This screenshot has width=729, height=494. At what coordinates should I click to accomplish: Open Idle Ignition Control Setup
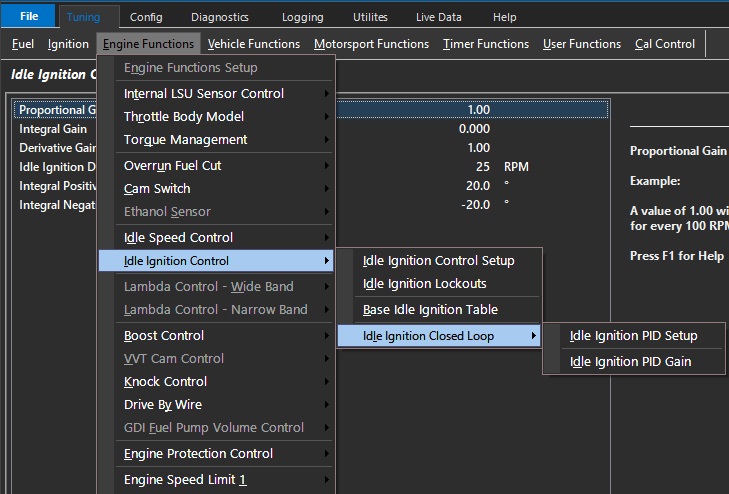438,261
